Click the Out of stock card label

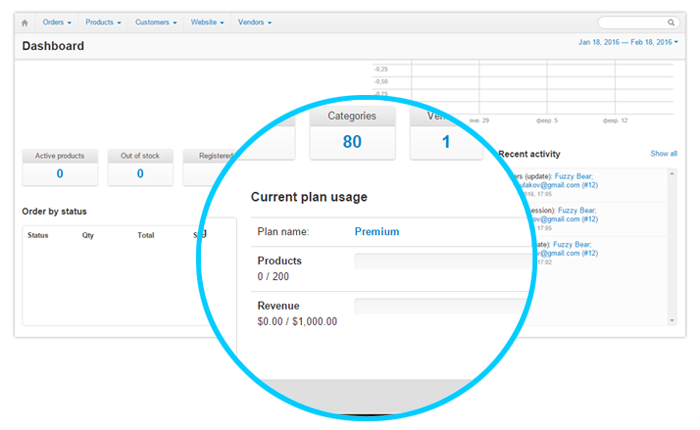tap(140, 156)
